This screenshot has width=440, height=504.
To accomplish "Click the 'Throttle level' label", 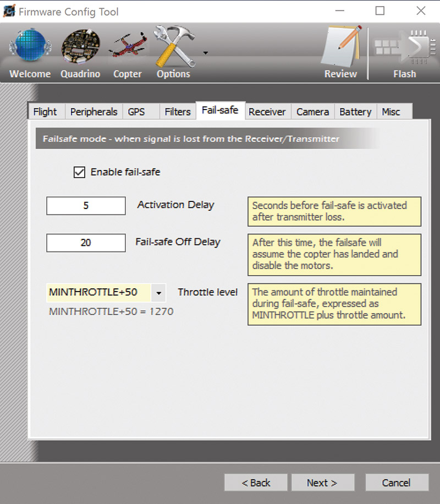I will point(208,292).
